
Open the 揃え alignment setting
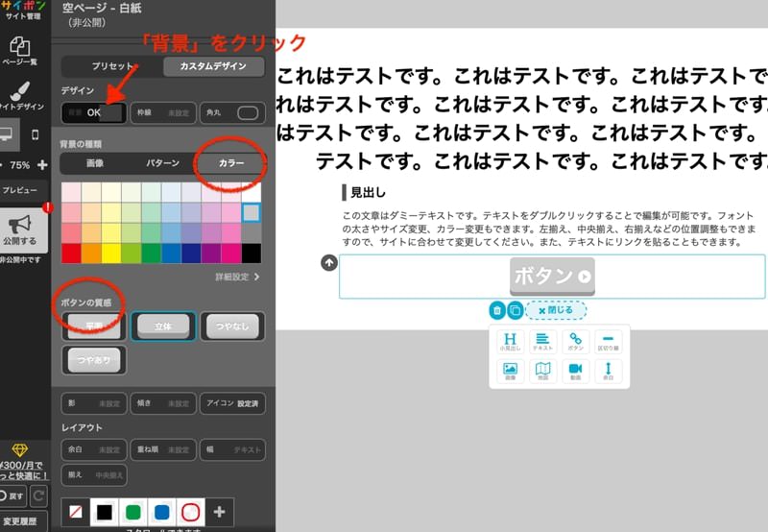pyautogui.click(x=94, y=474)
